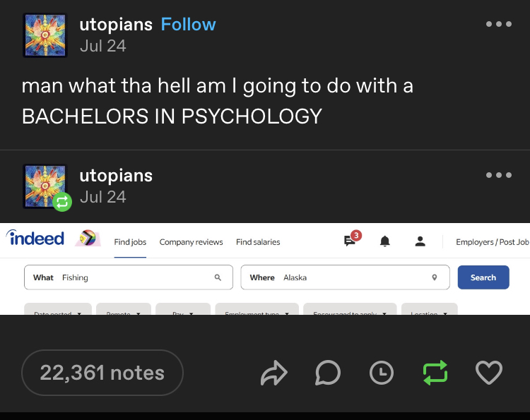530x420 pixels.
Task: Select the Company reviews tab
Action: click(x=191, y=242)
